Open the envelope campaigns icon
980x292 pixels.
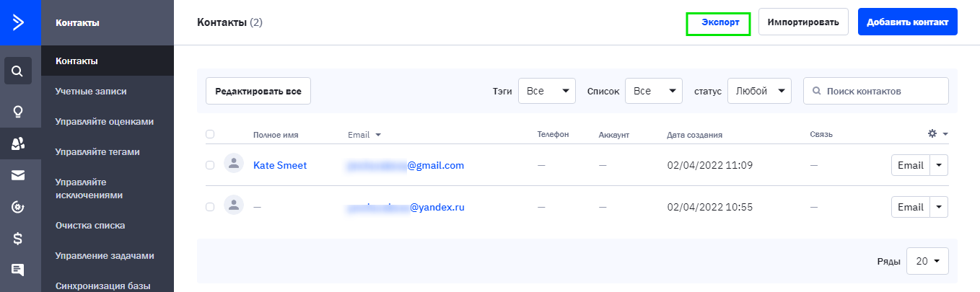(x=18, y=175)
